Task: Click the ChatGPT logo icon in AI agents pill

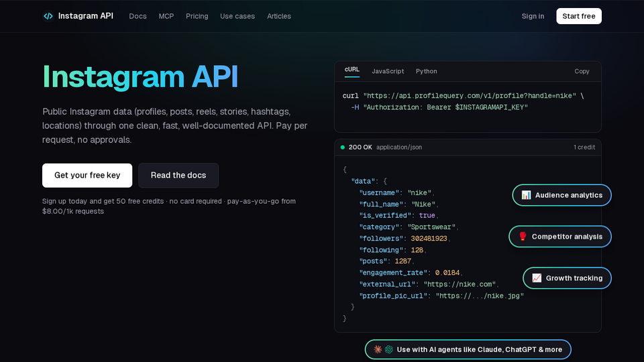Action: 388,349
